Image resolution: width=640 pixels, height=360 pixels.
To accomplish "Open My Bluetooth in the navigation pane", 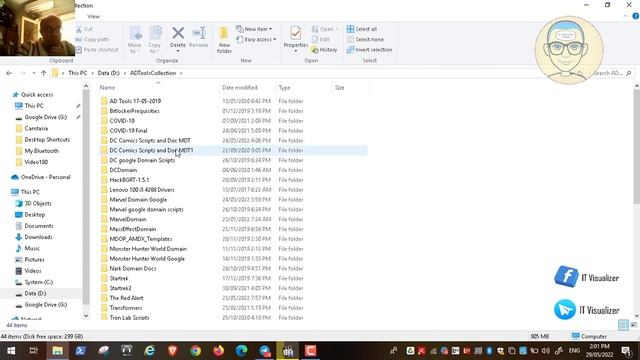I will 41,151.
